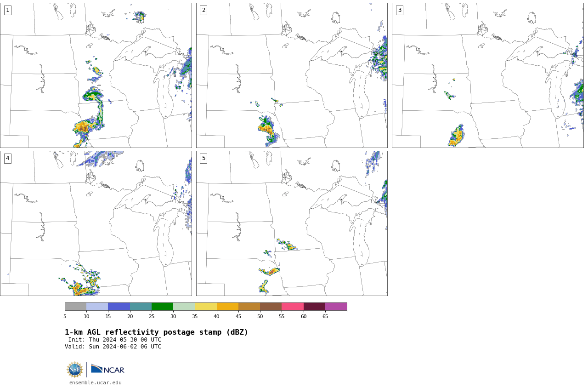Select the teal 20-25 dBZ swatch
Screen dimensions: 588x388
(x=141, y=307)
